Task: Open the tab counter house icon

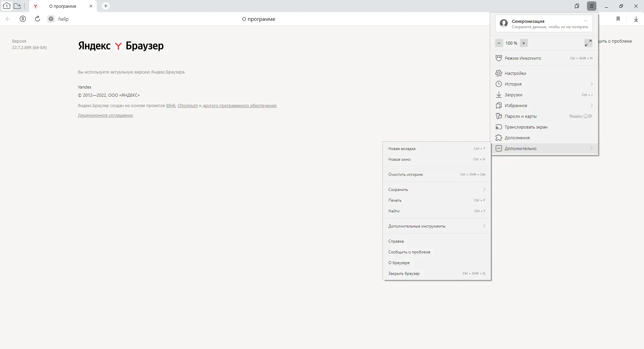Action: point(7,6)
